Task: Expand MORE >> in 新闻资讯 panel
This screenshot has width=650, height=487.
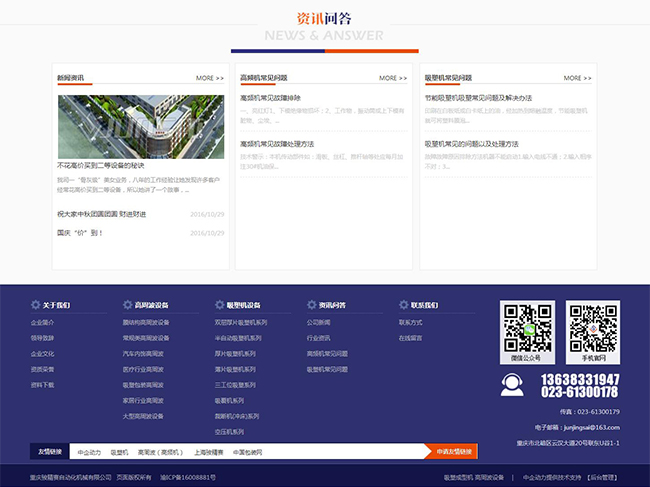Action: [x=210, y=77]
